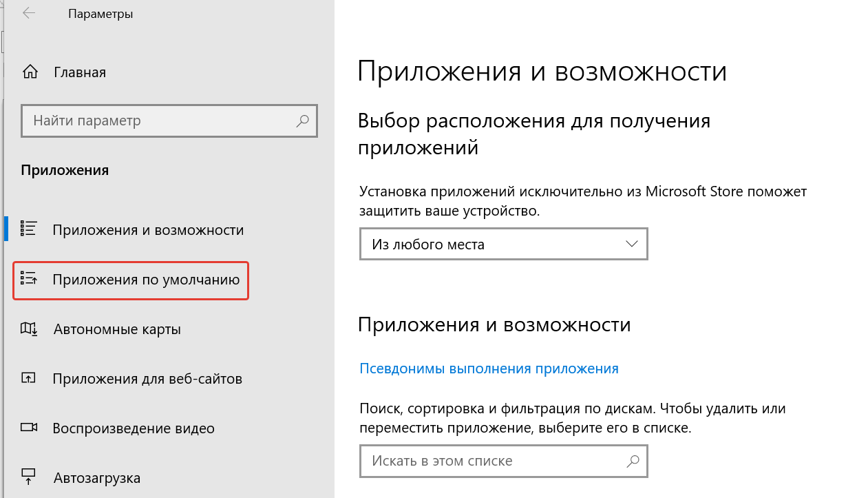
Task: Open Приложения и возможности section in sidebar
Action: 148,230
